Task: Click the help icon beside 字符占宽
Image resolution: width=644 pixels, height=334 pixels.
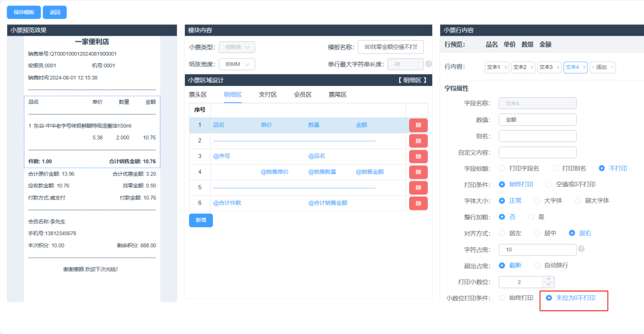Action: pos(581,249)
